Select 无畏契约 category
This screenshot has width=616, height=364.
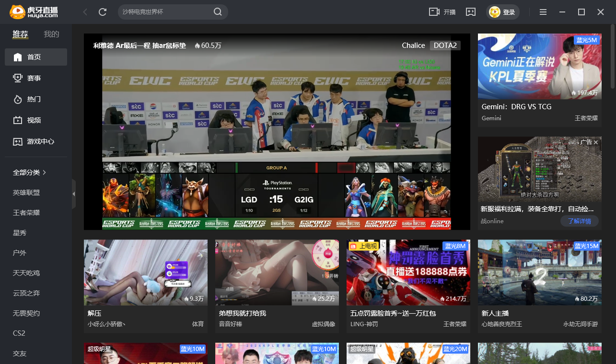(x=26, y=313)
